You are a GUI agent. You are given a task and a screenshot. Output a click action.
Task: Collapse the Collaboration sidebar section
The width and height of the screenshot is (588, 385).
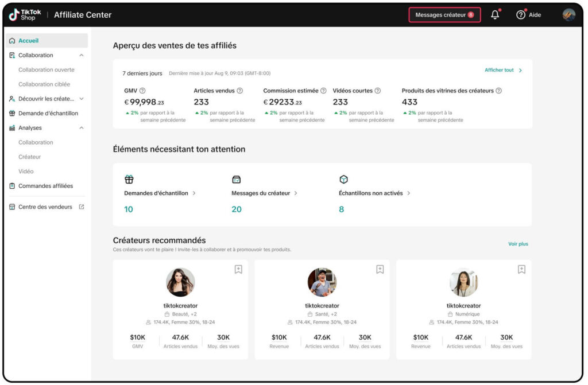[82, 56]
